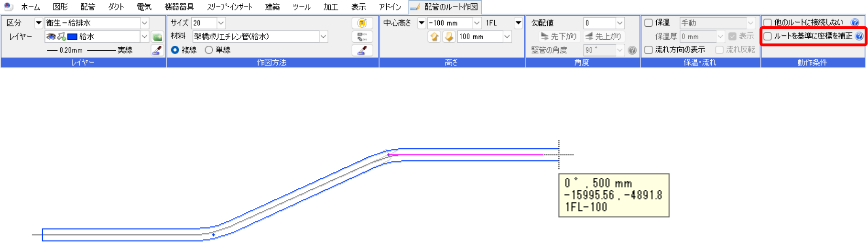Select the 複線 radio button

175,50
